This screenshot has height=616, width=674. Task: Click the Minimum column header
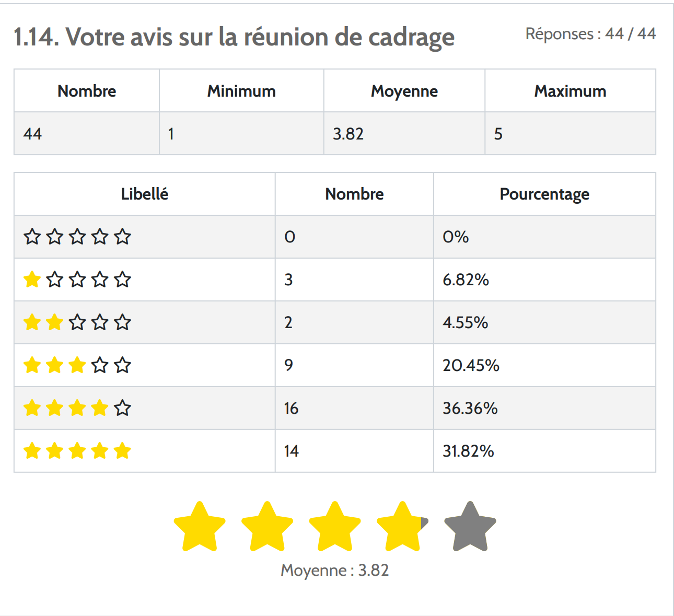(241, 91)
